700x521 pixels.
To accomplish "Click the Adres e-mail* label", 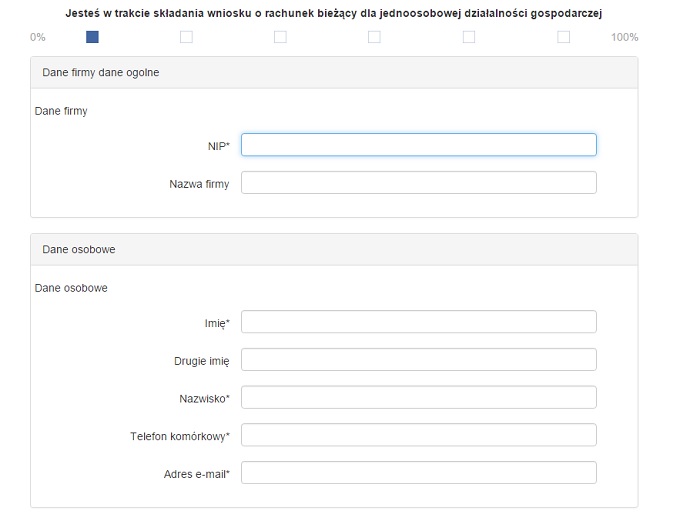I will pos(196,474).
